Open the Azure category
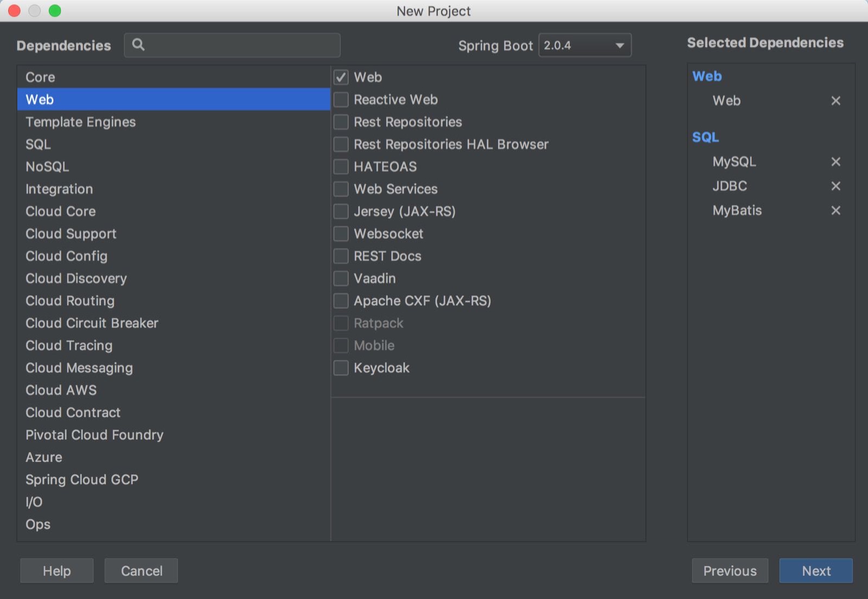 (174, 458)
